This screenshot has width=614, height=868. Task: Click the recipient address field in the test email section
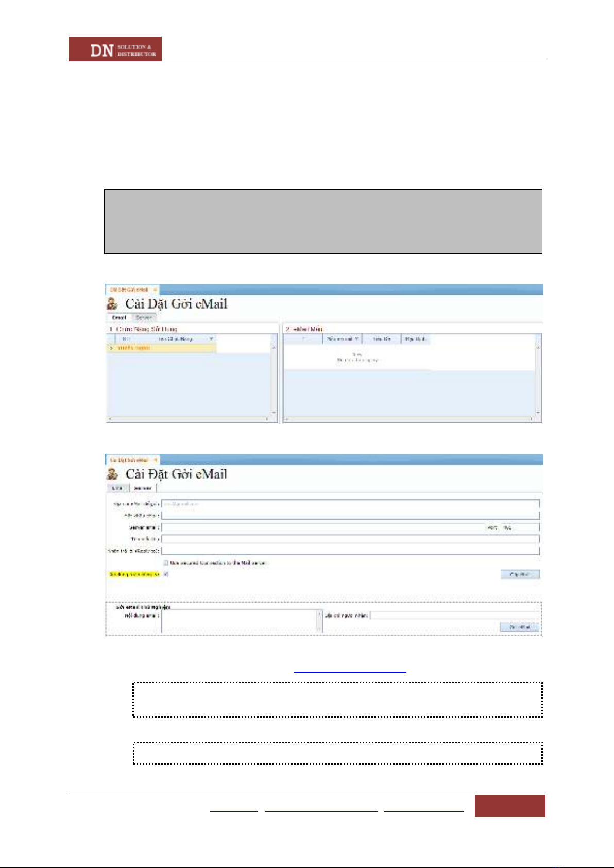454,615
